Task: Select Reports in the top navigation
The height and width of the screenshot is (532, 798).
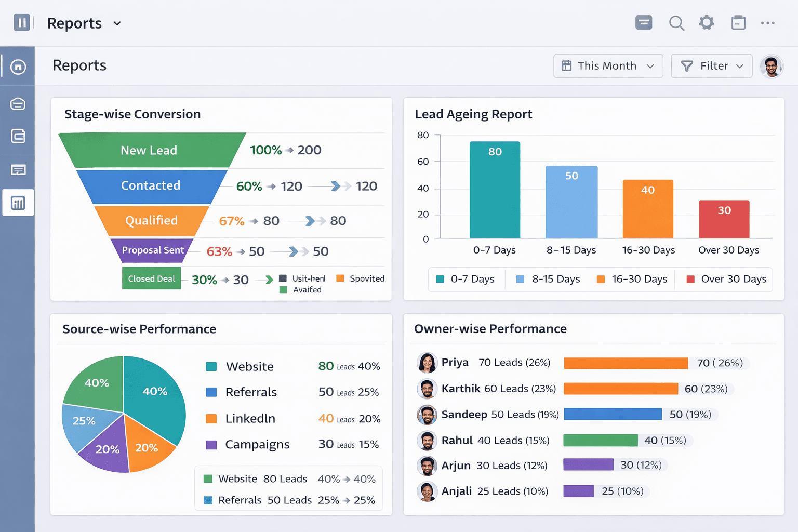Action: [74, 23]
